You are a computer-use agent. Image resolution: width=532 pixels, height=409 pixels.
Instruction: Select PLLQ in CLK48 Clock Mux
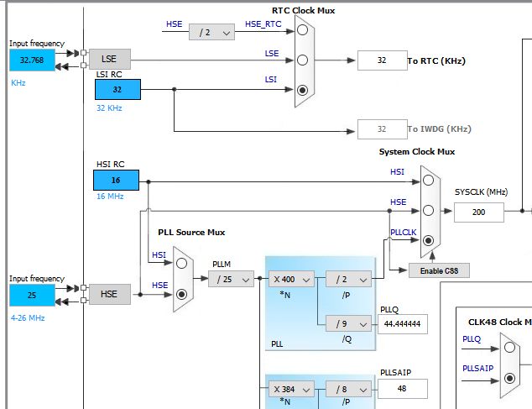point(509,347)
